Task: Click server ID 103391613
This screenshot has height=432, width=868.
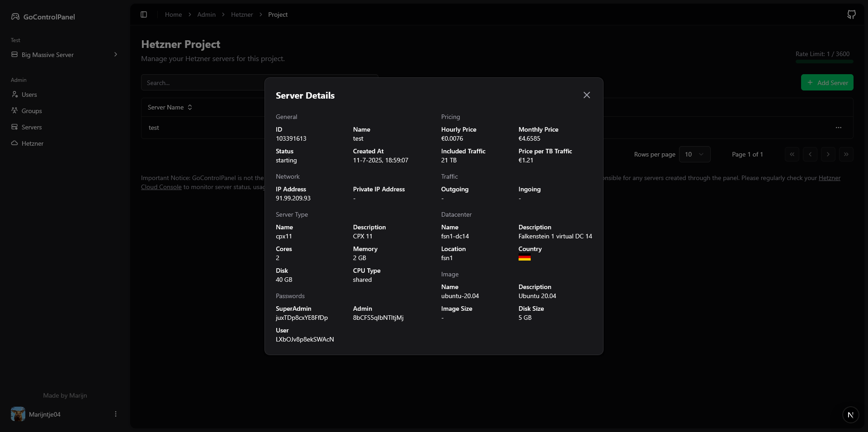Action: pos(291,138)
